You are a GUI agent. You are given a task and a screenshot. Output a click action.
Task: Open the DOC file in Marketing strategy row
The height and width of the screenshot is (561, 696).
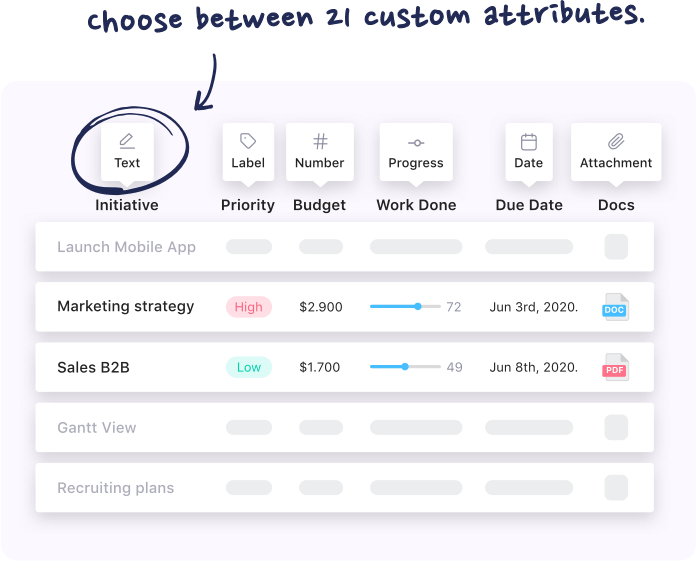point(615,307)
